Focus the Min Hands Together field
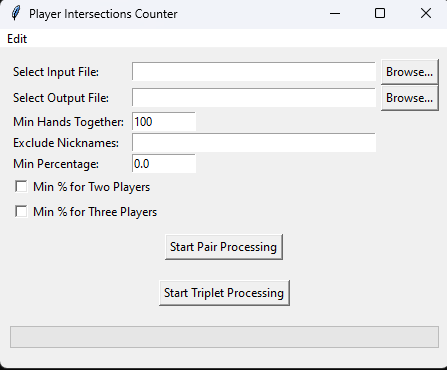The image size is (447, 370). tap(164, 122)
